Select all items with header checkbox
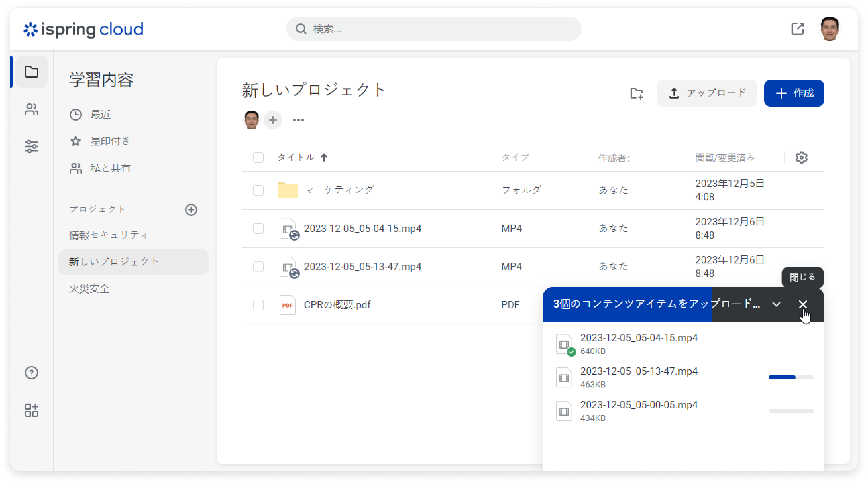 coord(258,158)
